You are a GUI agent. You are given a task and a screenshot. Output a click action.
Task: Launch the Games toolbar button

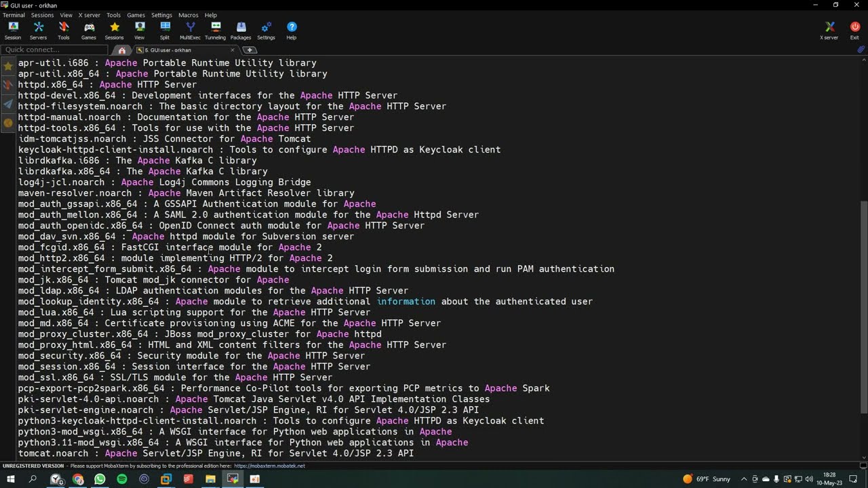pyautogui.click(x=89, y=30)
